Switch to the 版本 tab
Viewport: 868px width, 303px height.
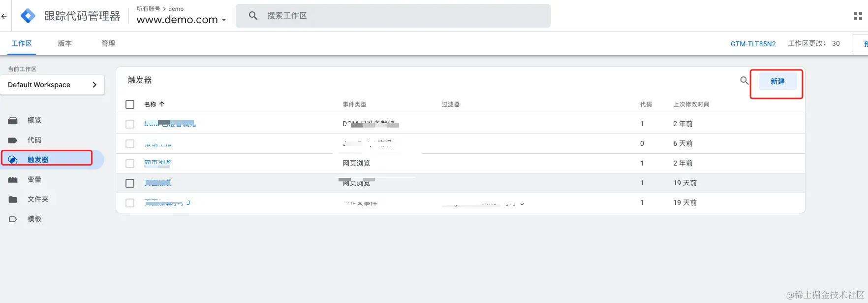(65, 43)
